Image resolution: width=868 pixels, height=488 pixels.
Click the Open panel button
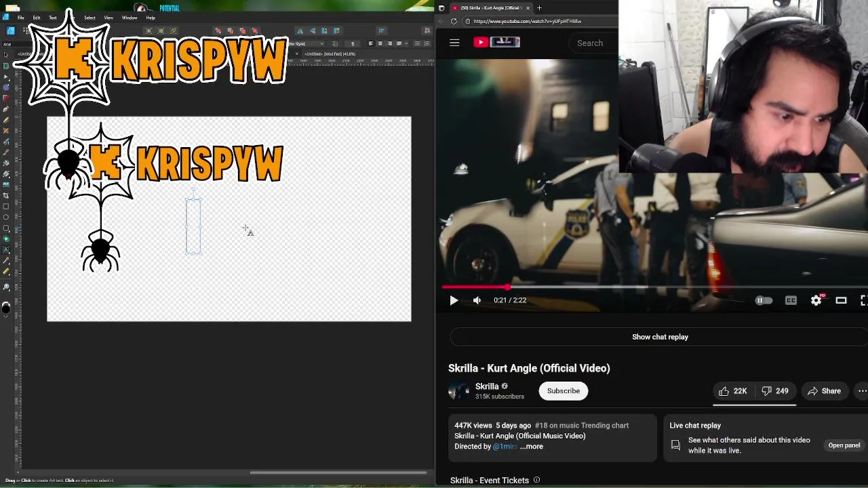tap(844, 445)
